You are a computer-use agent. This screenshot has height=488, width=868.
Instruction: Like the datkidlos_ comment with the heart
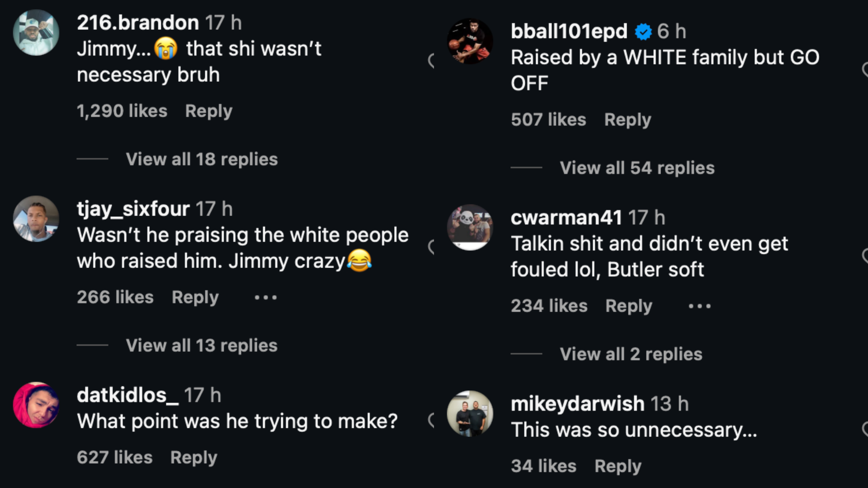431,420
